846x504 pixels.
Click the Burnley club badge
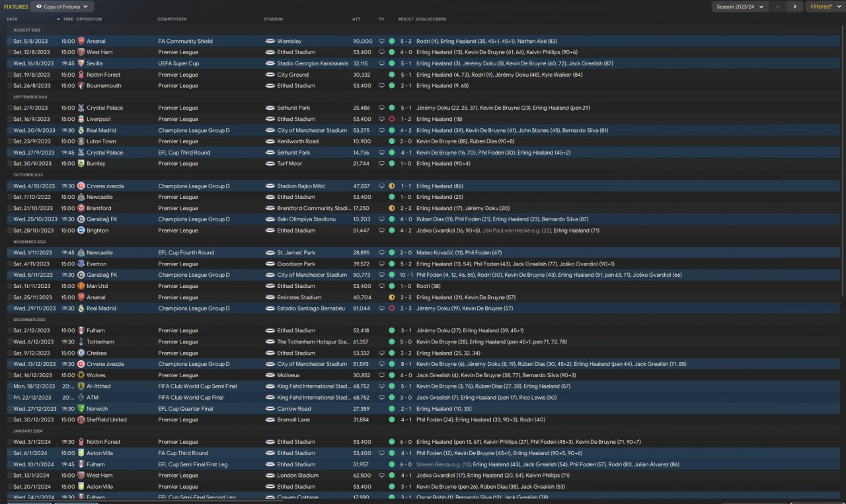81,164
